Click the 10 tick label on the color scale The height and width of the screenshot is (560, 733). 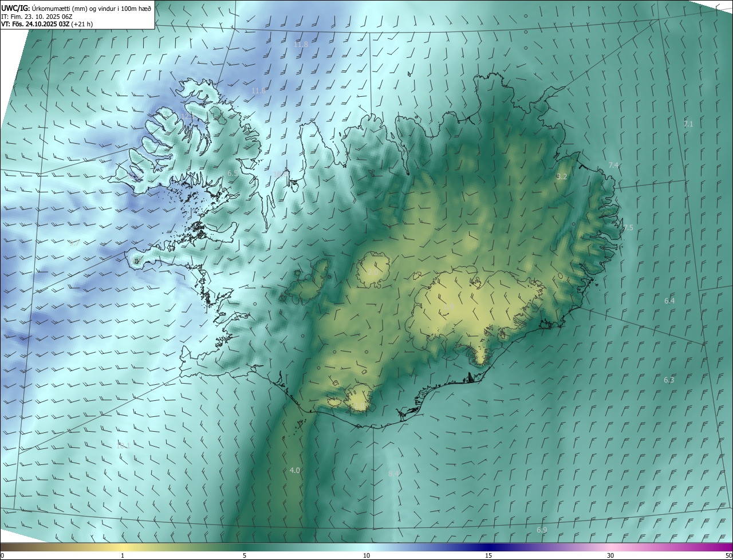(366, 556)
